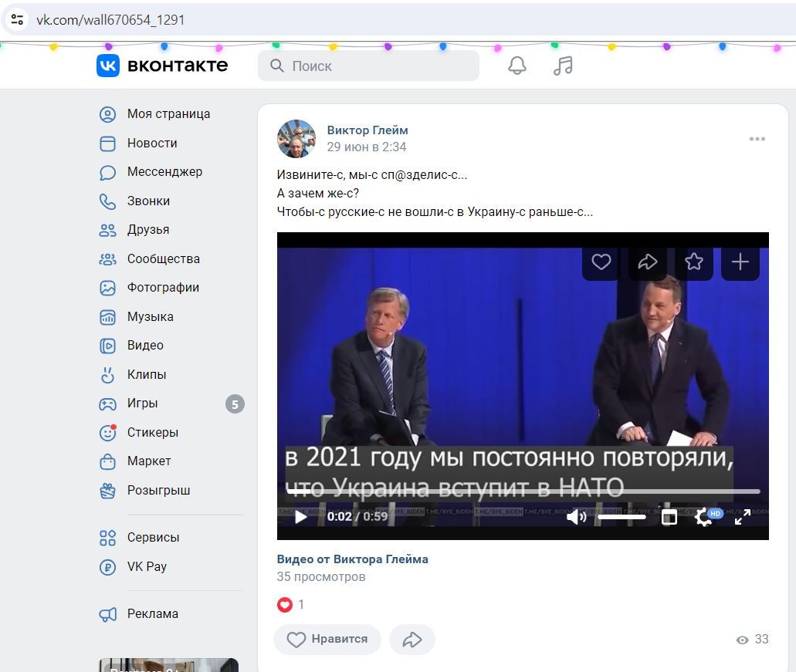The width and height of the screenshot is (796, 672).
Task: Click the 'Фотографии' sidebar icon
Action: pos(107,288)
